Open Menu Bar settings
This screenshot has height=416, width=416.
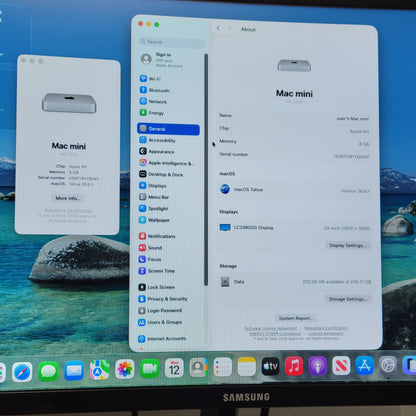click(x=154, y=197)
